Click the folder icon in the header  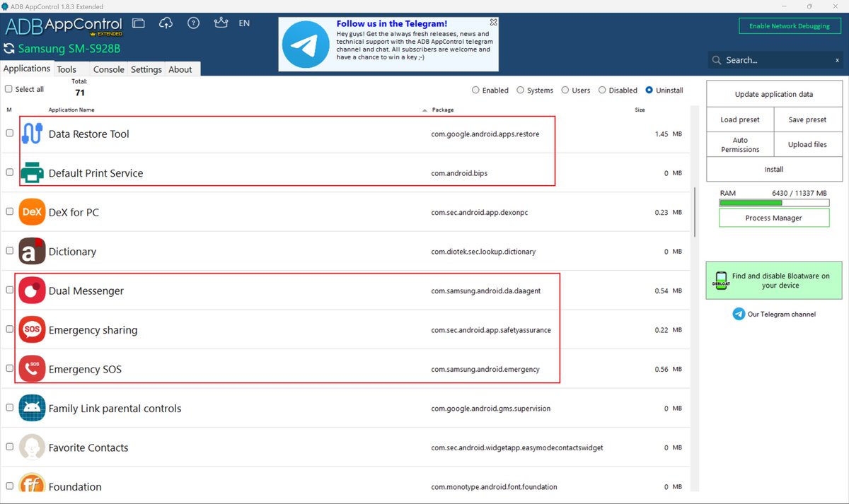(x=139, y=23)
